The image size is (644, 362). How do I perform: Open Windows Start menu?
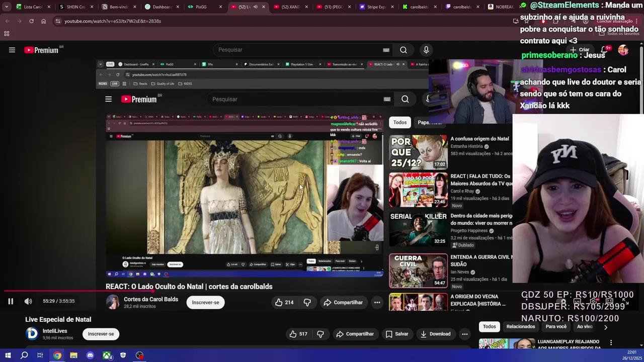[8, 355]
